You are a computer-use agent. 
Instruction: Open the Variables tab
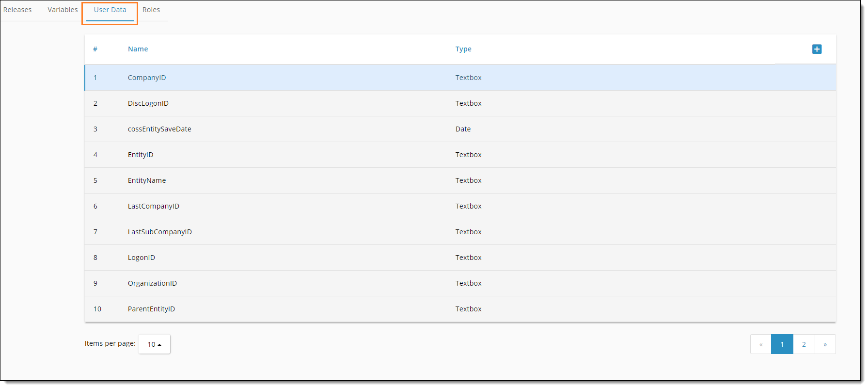[63, 10]
